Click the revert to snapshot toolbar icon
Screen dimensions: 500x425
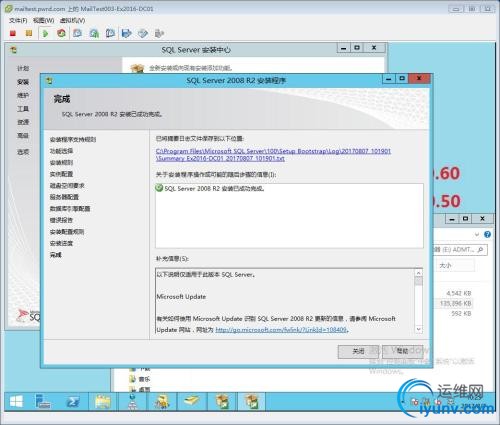(x=94, y=33)
